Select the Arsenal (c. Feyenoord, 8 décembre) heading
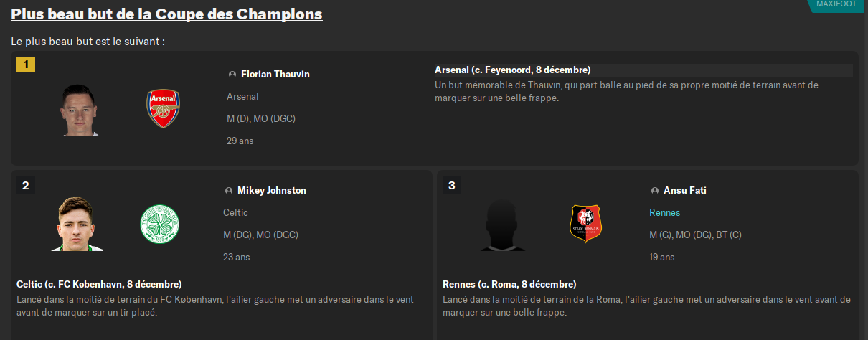 point(512,70)
